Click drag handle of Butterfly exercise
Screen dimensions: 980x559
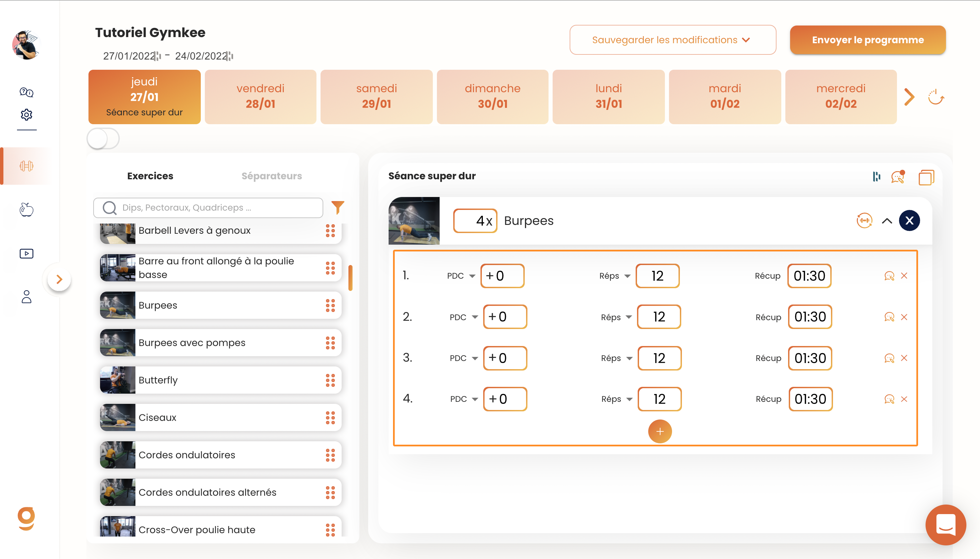[330, 380]
